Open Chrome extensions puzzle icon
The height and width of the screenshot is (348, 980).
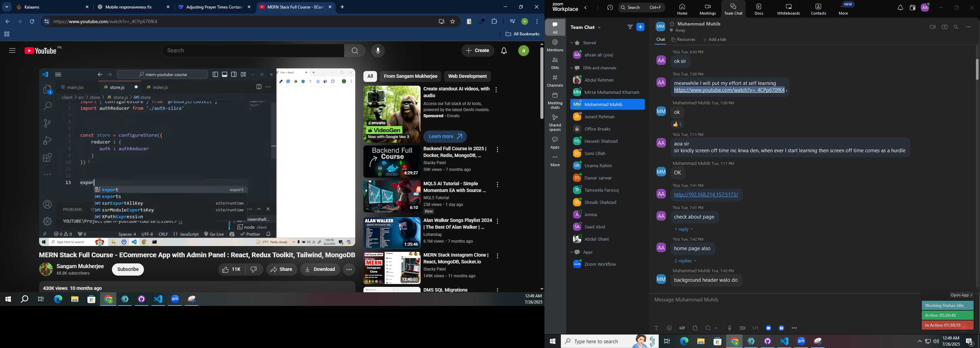494,22
